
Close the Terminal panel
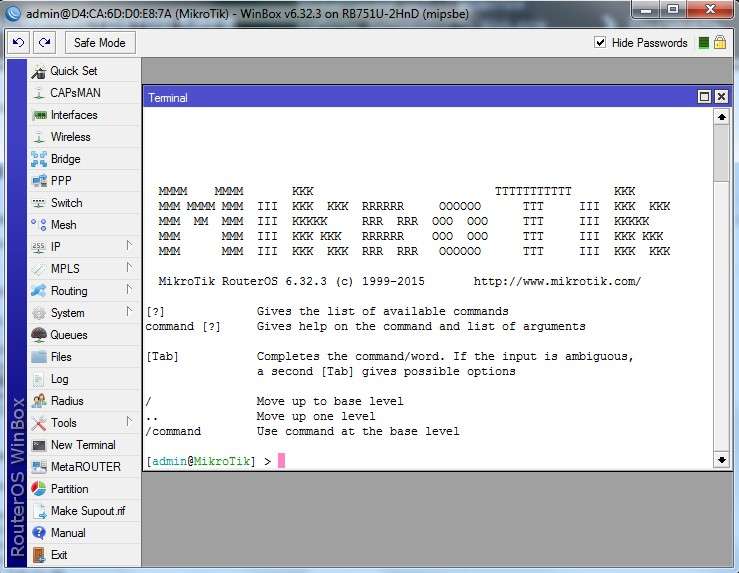click(721, 97)
